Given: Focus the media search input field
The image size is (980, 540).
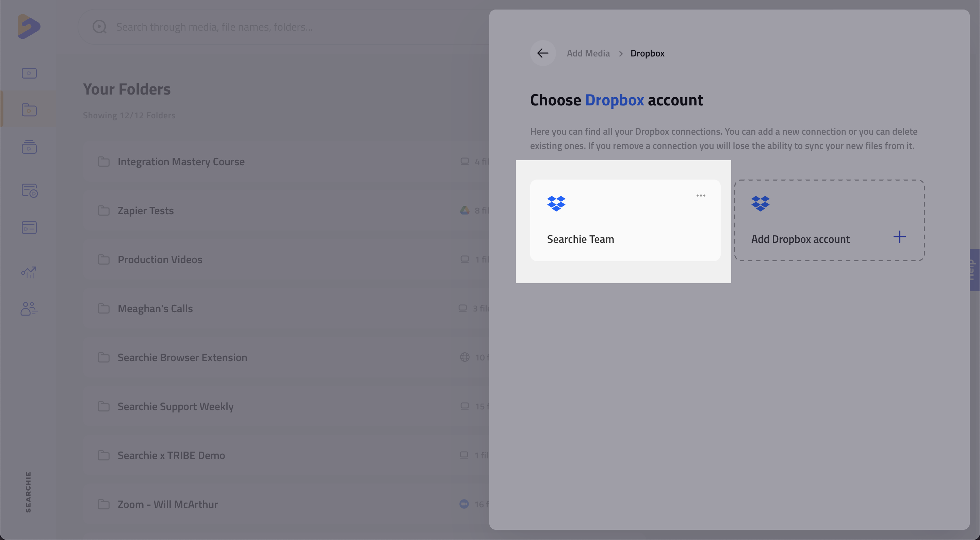Looking at the screenshot, I should coord(283,27).
